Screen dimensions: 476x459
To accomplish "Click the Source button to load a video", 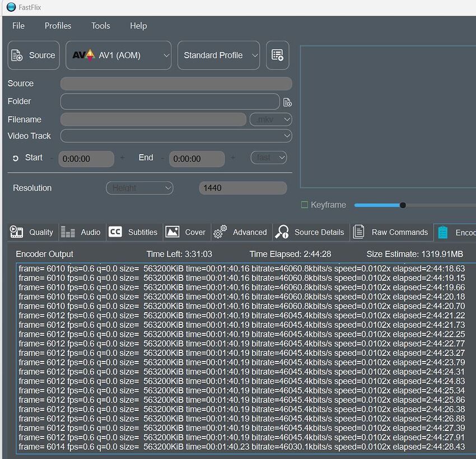I will coord(33,55).
